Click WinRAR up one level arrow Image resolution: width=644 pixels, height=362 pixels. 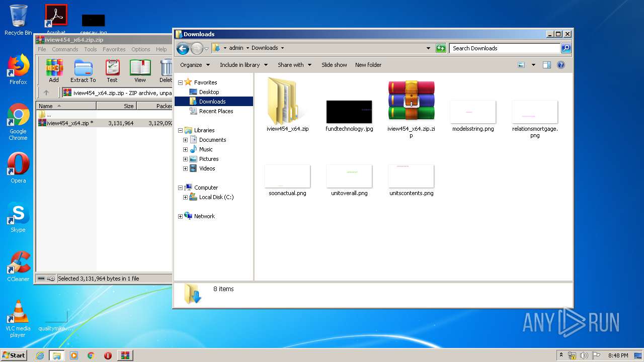pos(46,93)
